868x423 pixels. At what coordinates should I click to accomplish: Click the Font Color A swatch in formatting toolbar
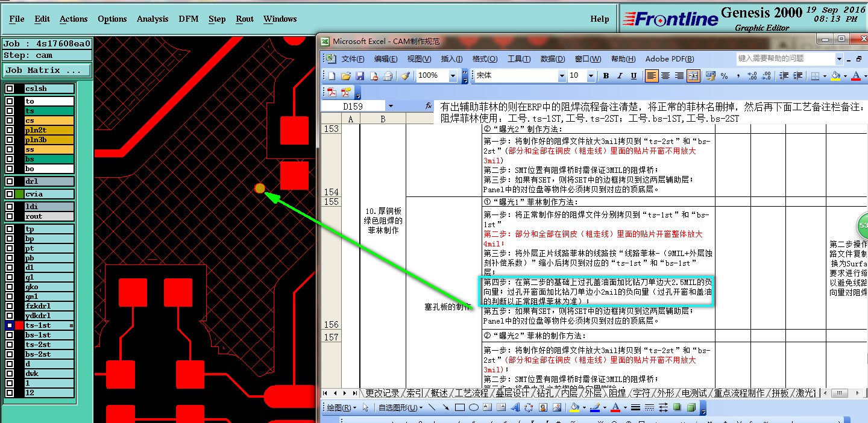click(x=856, y=76)
